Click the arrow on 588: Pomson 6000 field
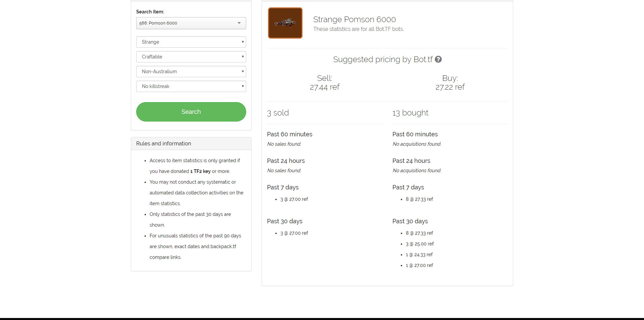This screenshot has width=644, height=320. [239, 23]
